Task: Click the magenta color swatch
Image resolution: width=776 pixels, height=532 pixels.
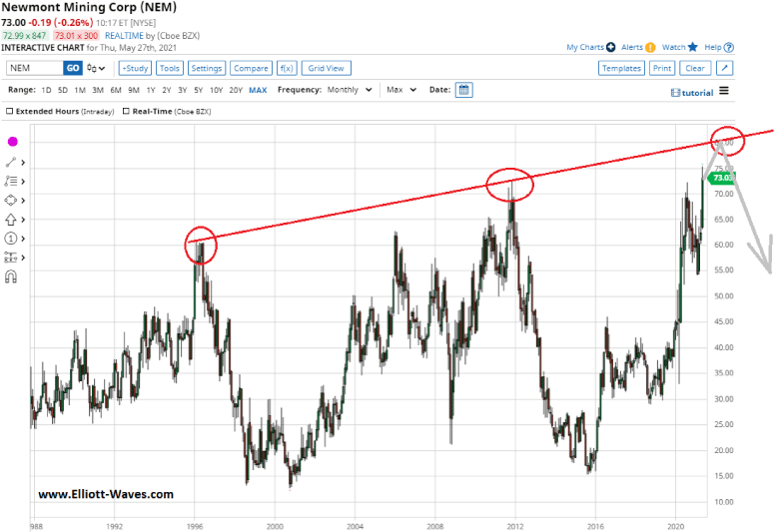Action: coord(13,142)
